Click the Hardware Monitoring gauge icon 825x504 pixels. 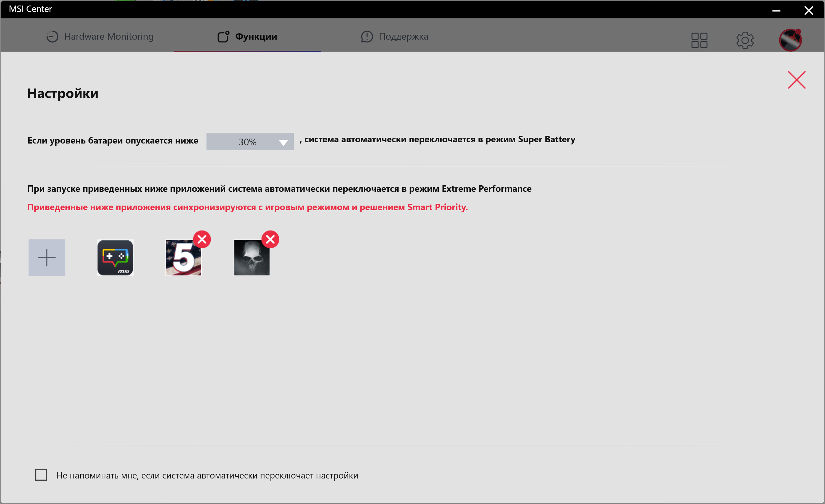52,37
